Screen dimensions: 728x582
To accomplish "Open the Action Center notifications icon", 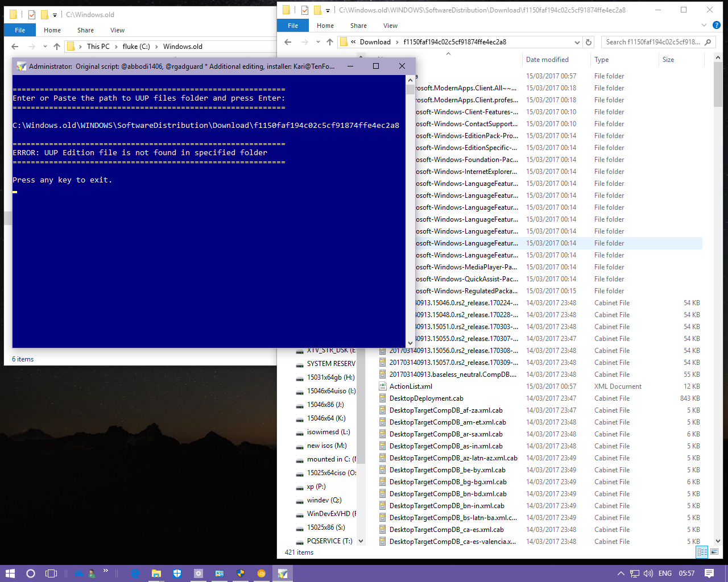I will coord(709,573).
